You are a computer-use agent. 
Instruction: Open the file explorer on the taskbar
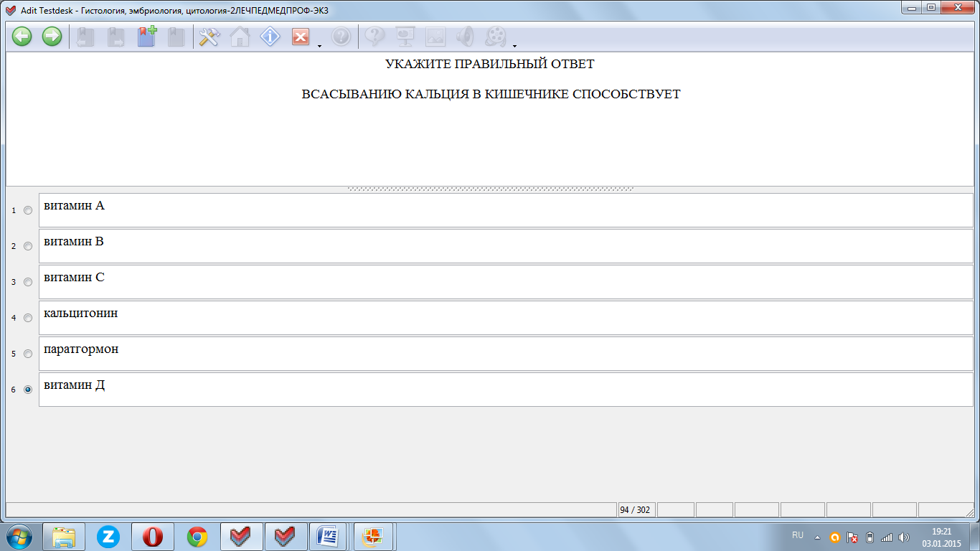(x=64, y=537)
